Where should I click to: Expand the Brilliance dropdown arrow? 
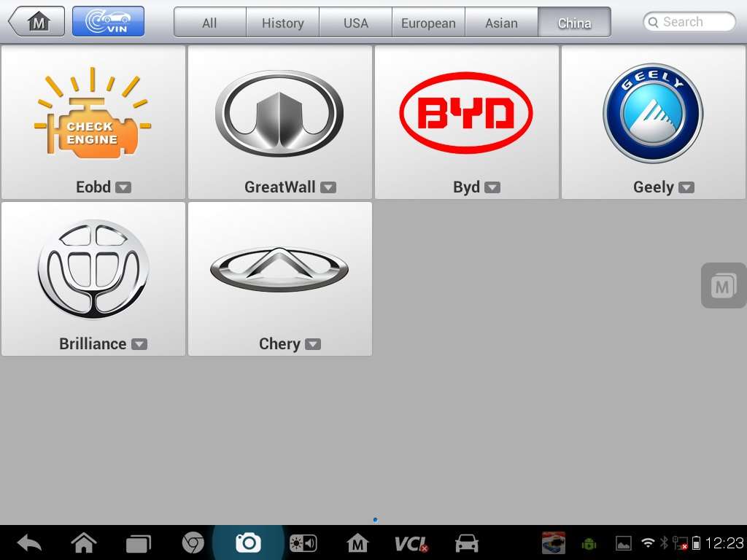tap(139, 344)
